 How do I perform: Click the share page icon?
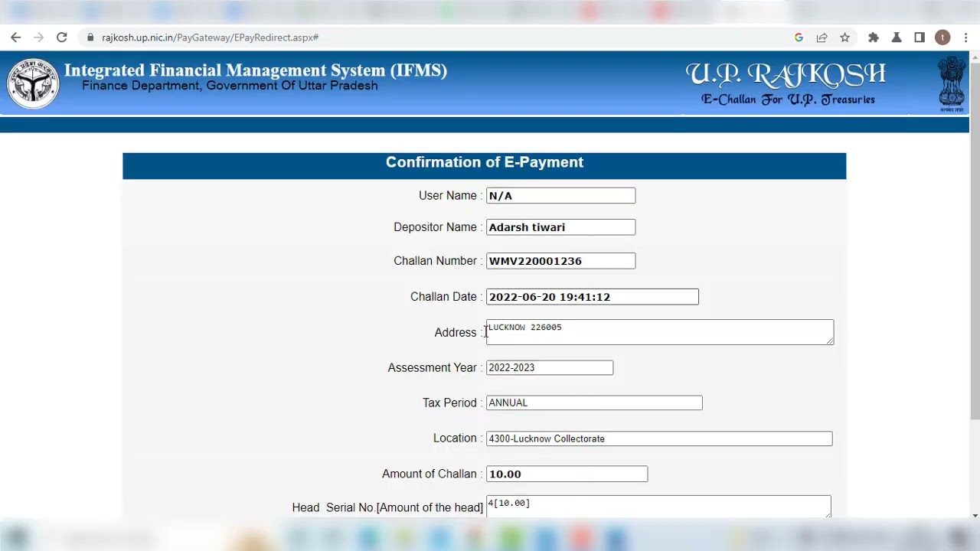point(822,37)
